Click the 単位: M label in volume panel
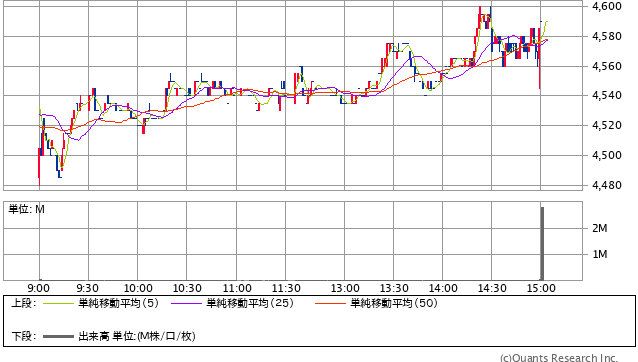 point(26,209)
